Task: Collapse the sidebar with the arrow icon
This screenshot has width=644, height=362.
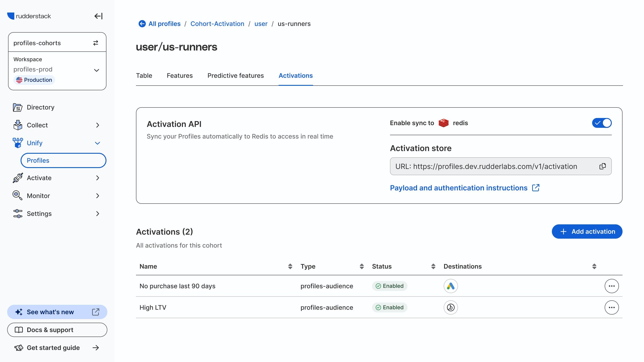Action: coord(98,16)
